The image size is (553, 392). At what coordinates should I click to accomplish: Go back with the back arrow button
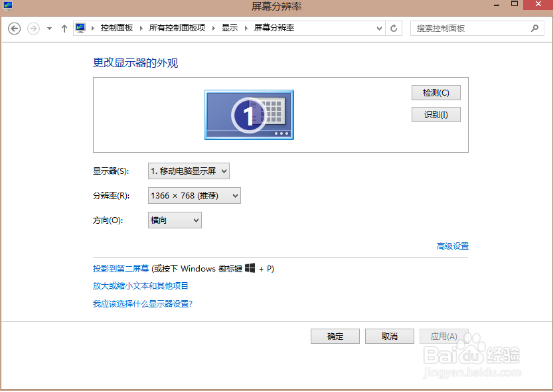(14, 28)
